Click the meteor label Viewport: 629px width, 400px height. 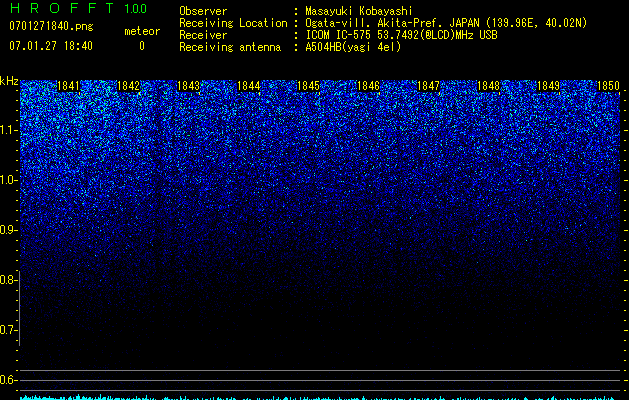(x=142, y=31)
